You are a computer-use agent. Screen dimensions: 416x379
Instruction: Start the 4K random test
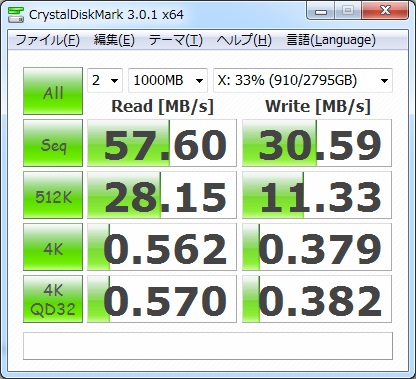tap(53, 247)
